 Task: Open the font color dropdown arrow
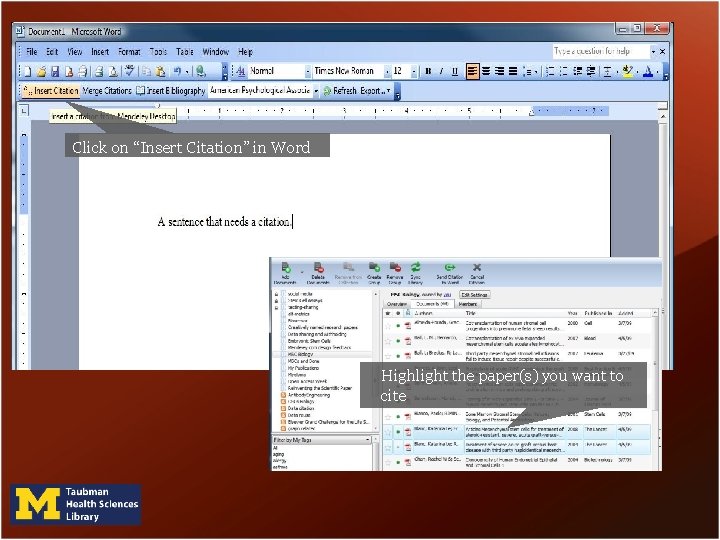tap(657, 71)
